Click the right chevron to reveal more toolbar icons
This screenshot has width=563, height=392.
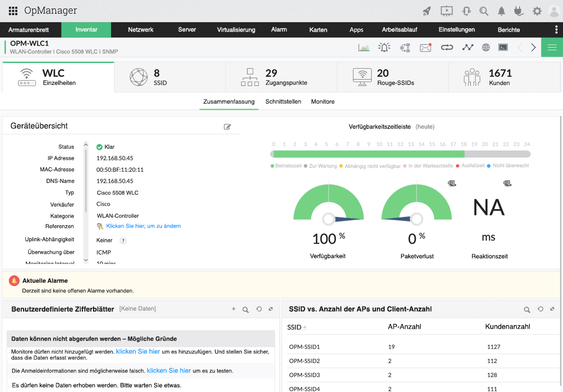(533, 47)
